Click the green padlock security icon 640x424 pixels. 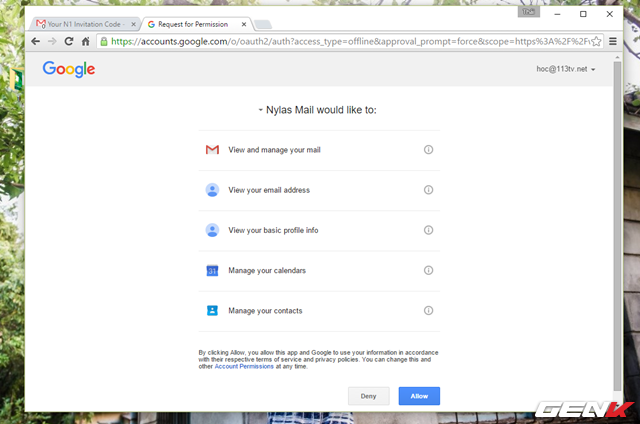click(104, 41)
